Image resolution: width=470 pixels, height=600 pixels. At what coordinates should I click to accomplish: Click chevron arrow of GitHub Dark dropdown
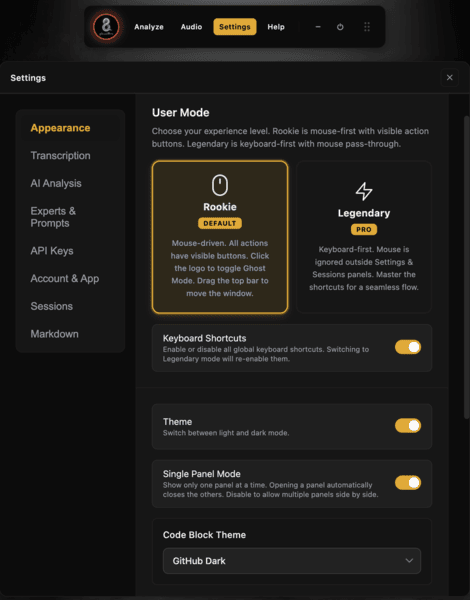click(409, 561)
